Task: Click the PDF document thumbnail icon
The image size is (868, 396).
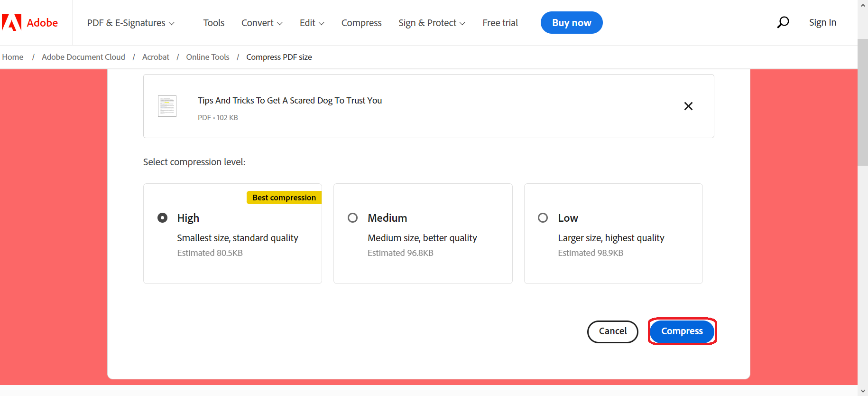Action: pyautogui.click(x=167, y=106)
